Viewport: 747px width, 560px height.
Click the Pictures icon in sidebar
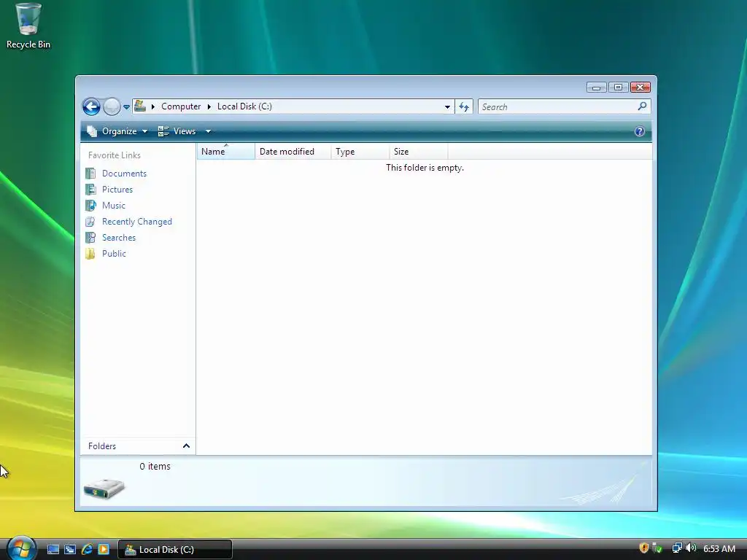90,190
